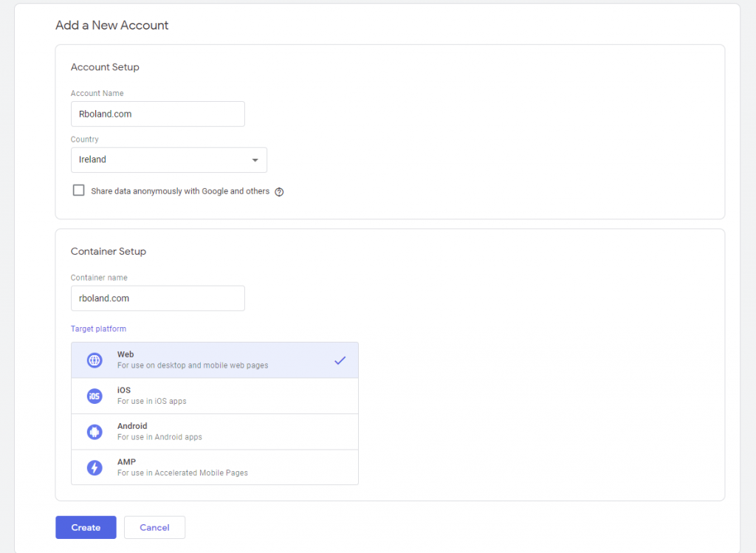Select Android target platform option
756x553 pixels.
(x=214, y=432)
